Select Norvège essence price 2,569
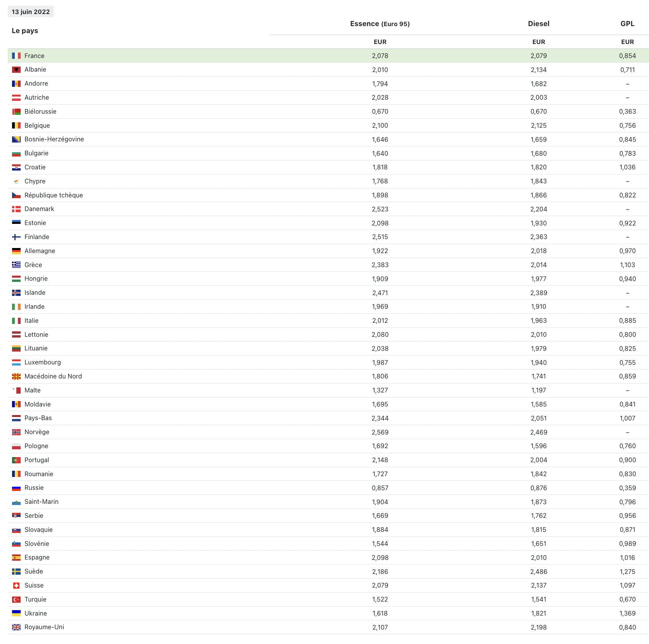Viewport: 649px width, 644px height. (x=380, y=432)
